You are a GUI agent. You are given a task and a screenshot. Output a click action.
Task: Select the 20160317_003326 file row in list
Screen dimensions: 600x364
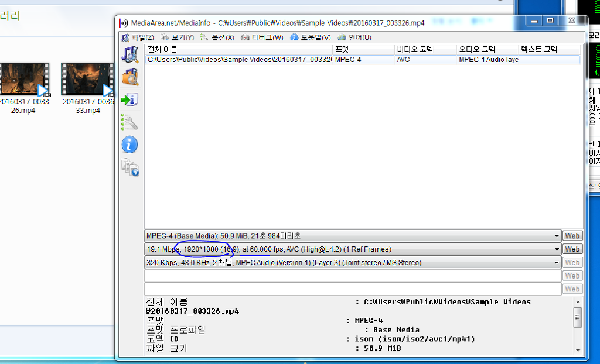(363, 60)
